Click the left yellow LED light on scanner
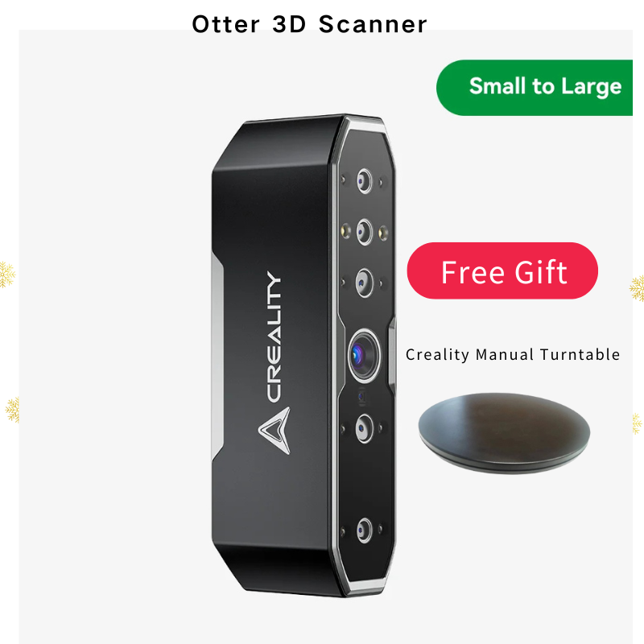644x644 pixels. pos(346,231)
